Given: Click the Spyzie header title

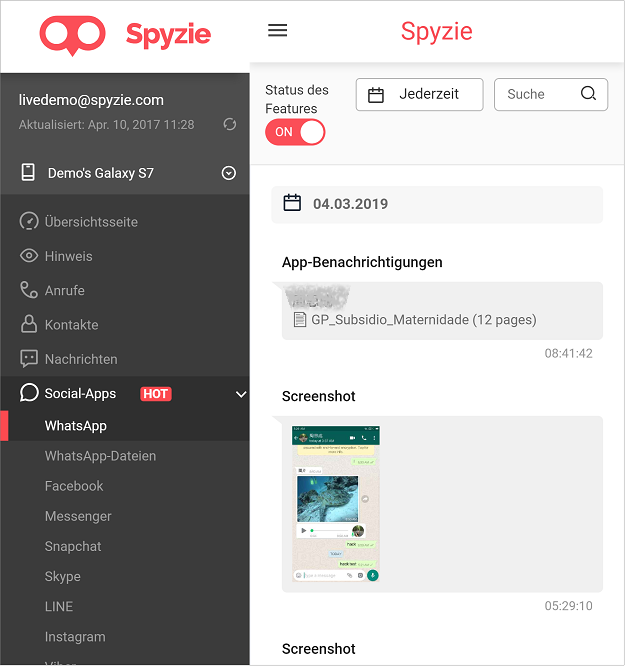Looking at the screenshot, I should click(x=436, y=31).
